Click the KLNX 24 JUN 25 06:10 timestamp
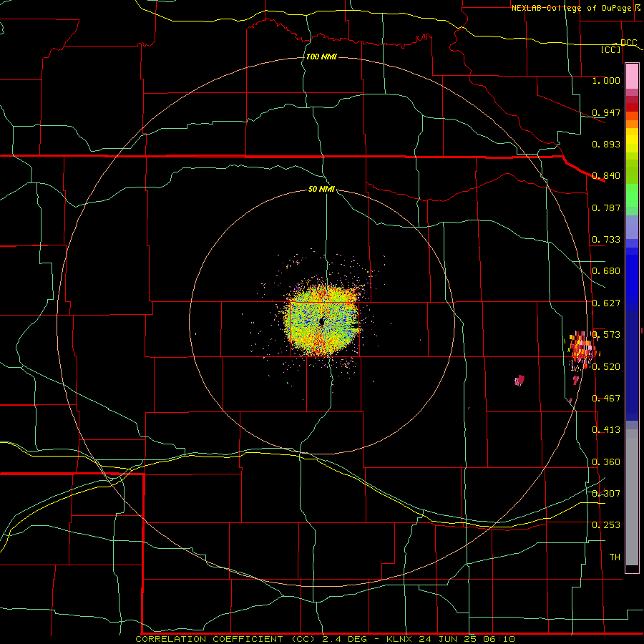The height and width of the screenshot is (644, 644). [451, 639]
